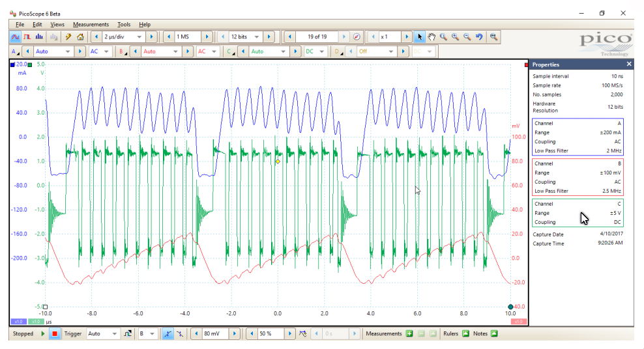The width and height of the screenshot is (644, 349).
Task: Click the Home auto-setup icon
Action: click(x=81, y=37)
